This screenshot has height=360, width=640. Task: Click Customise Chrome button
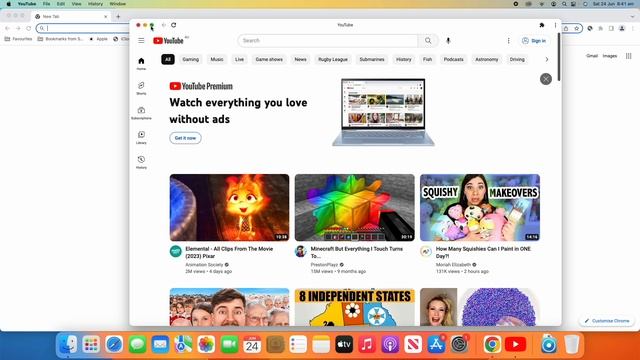pyautogui.click(x=606, y=321)
